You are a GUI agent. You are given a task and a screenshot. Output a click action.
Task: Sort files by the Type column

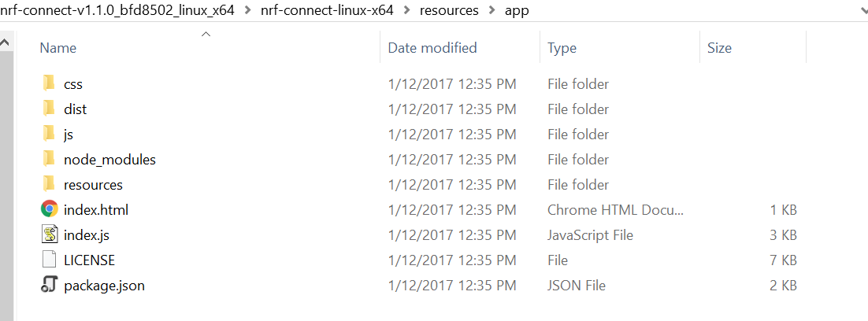562,48
